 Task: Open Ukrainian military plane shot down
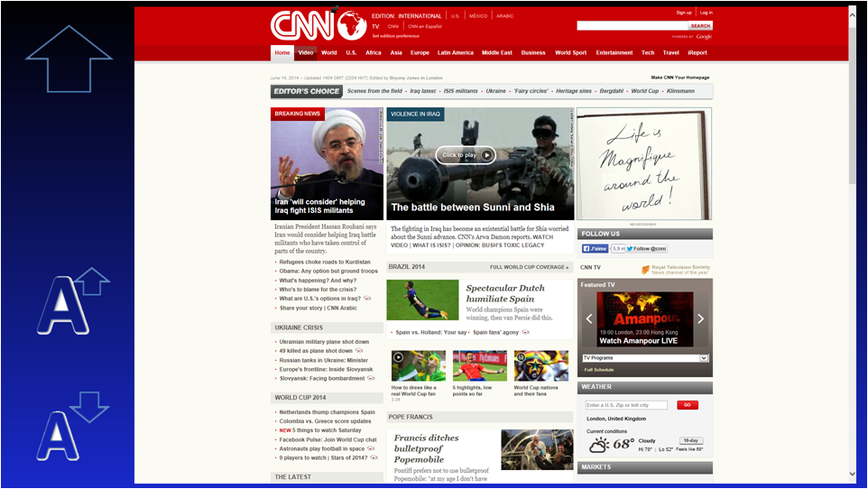tap(324, 342)
